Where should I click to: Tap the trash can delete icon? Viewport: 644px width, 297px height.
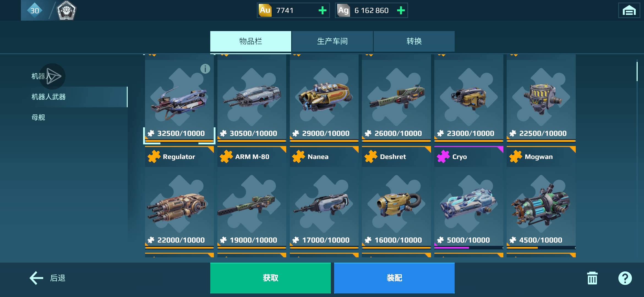click(x=592, y=278)
